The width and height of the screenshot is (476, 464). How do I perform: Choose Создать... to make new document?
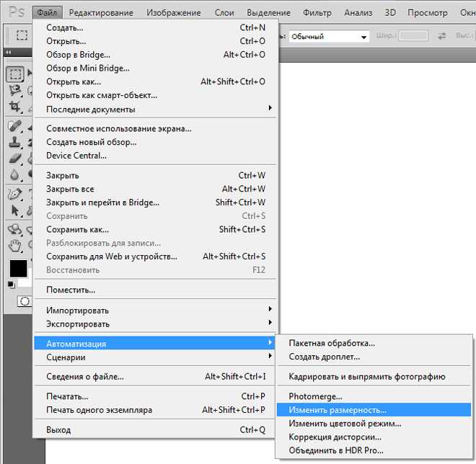[155, 27]
